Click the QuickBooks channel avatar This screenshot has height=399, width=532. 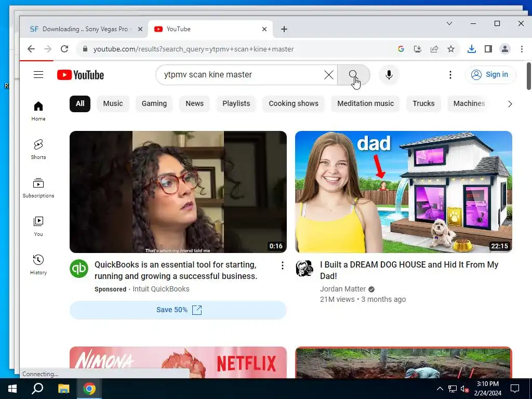tap(79, 269)
